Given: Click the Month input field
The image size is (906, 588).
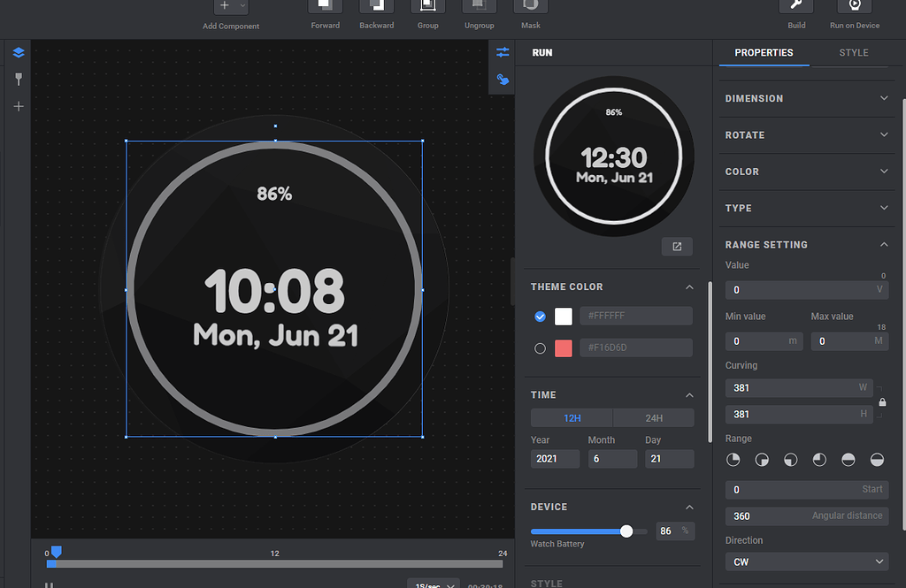Looking at the screenshot, I should pos(612,458).
